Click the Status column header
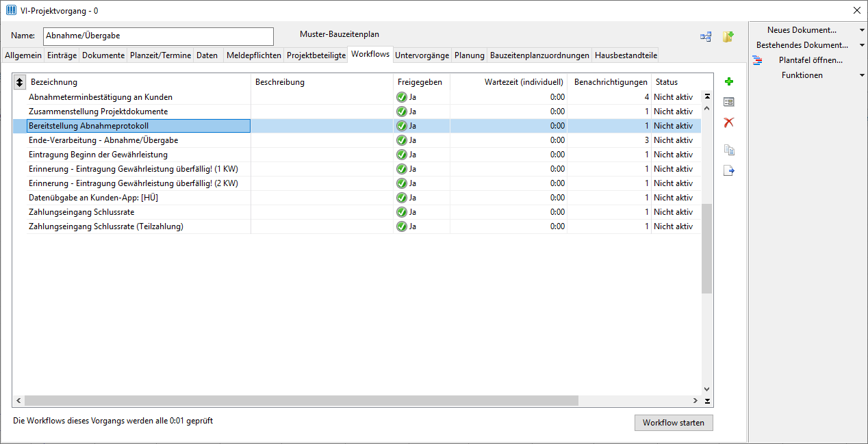This screenshot has height=444, width=868. pos(676,82)
